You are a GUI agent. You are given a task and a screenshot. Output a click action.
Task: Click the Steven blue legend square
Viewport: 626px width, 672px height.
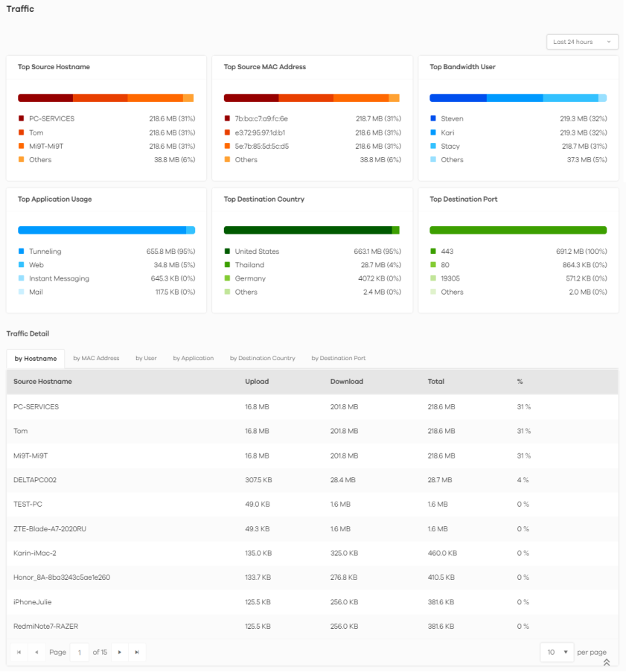(x=433, y=118)
